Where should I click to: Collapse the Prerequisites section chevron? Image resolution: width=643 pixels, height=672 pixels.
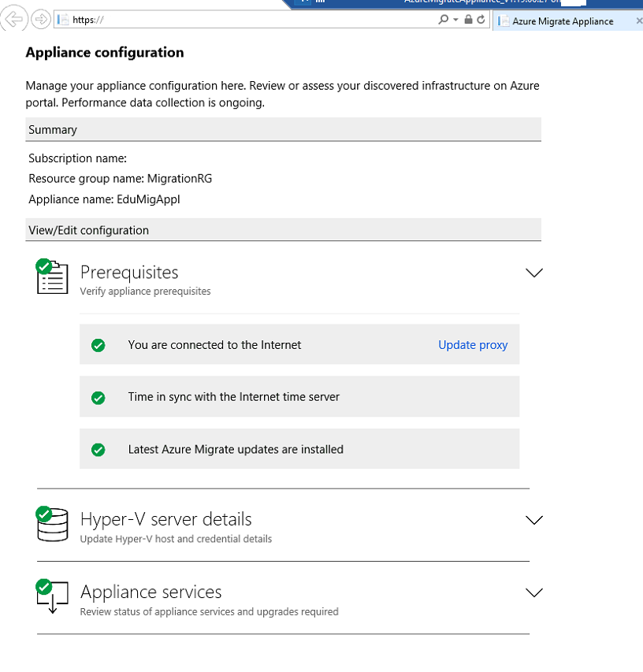[x=534, y=273]
